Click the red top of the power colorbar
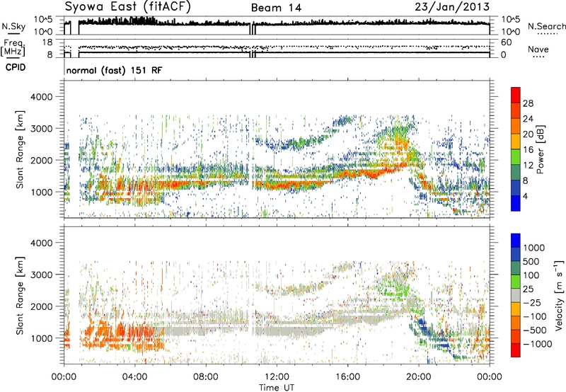Screen dimensions: 566x392 tap(516, 95)
